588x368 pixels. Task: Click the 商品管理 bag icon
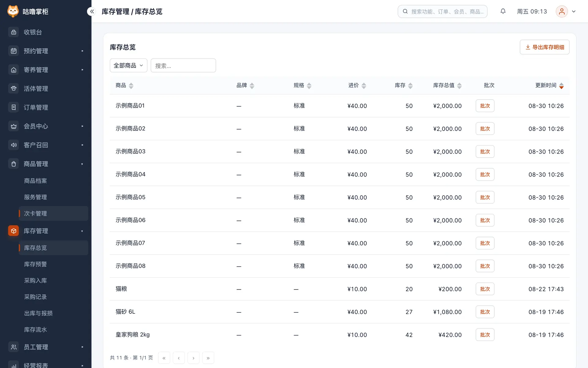click(13, 164)
